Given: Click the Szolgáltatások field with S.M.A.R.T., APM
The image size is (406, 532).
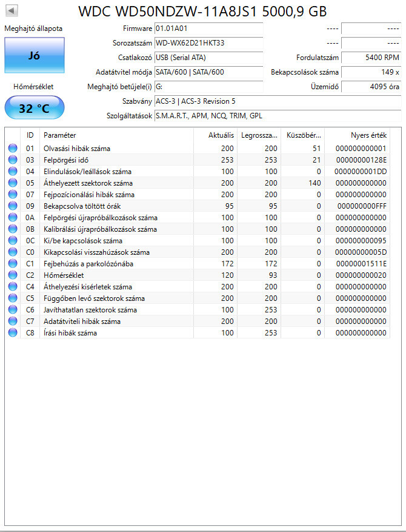Looking at the screenshot, I should coord(278,116).
